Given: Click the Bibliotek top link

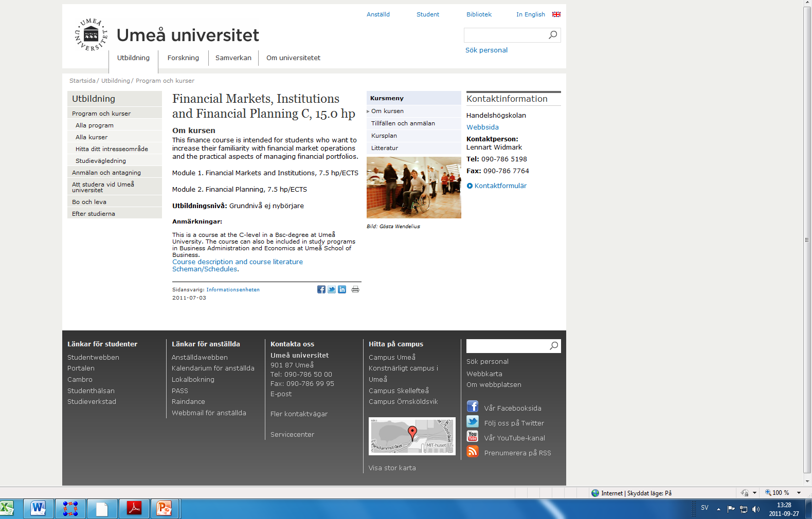Looking at the screenshot, I should [479, 14].
